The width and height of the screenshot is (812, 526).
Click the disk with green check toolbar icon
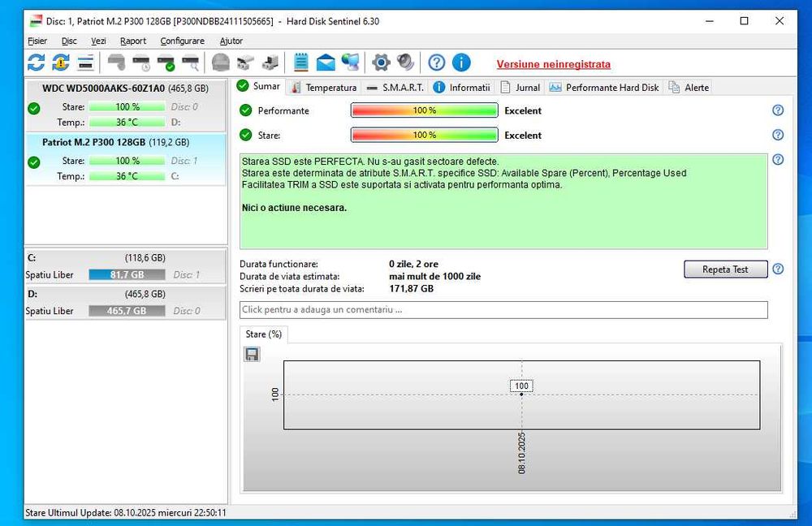pyautogui.click(x=166, y=63)
